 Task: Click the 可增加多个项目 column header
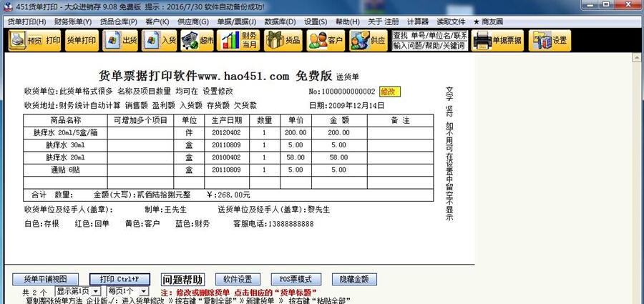point(140,120)
